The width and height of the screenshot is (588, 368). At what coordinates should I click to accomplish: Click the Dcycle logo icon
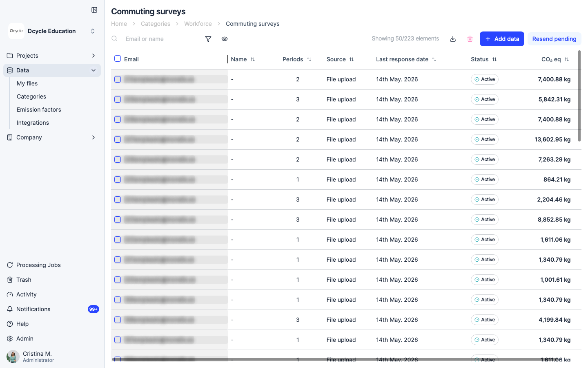(16, 31)
